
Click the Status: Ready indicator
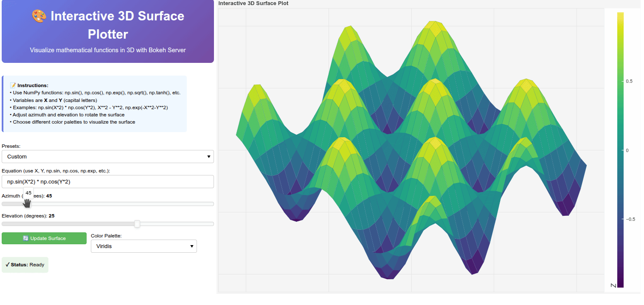click(25, 265)
